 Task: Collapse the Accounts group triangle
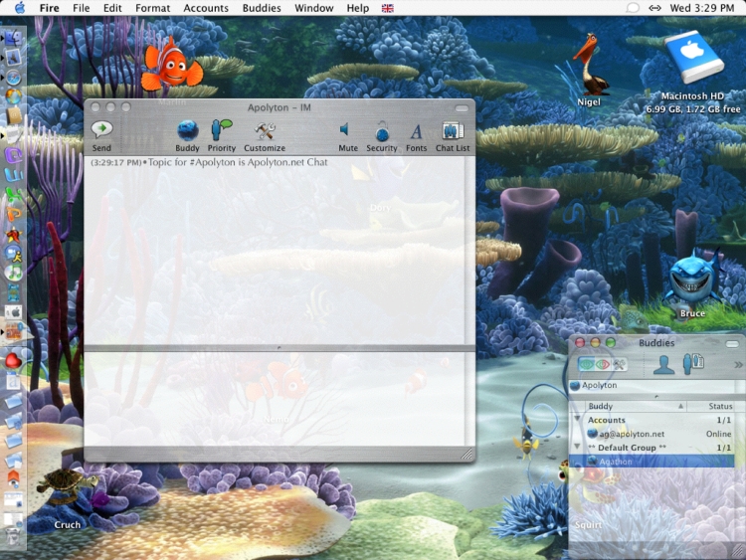(x=578, y=420)
